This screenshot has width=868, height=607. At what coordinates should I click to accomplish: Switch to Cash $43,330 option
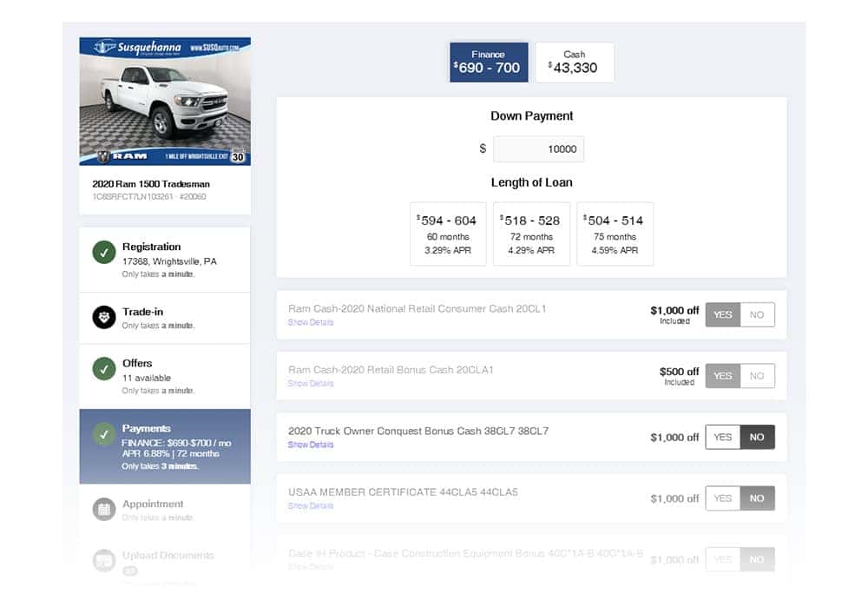[575, 62]
